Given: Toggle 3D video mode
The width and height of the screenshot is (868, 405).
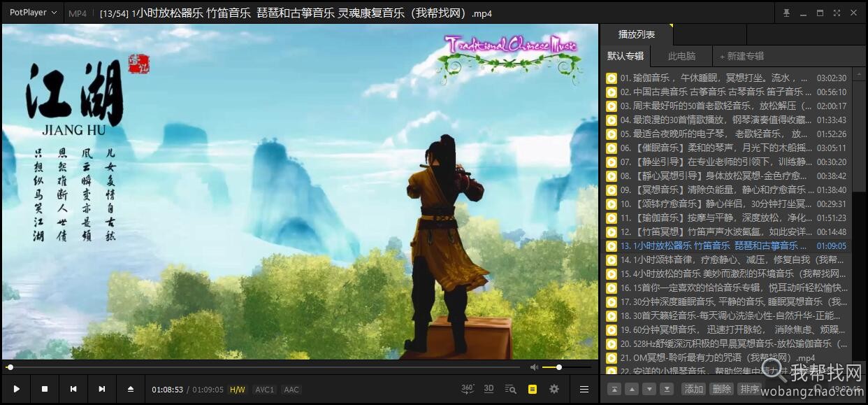Looking at the screenshot, I should pyautogui.click(x=489, y=389).
